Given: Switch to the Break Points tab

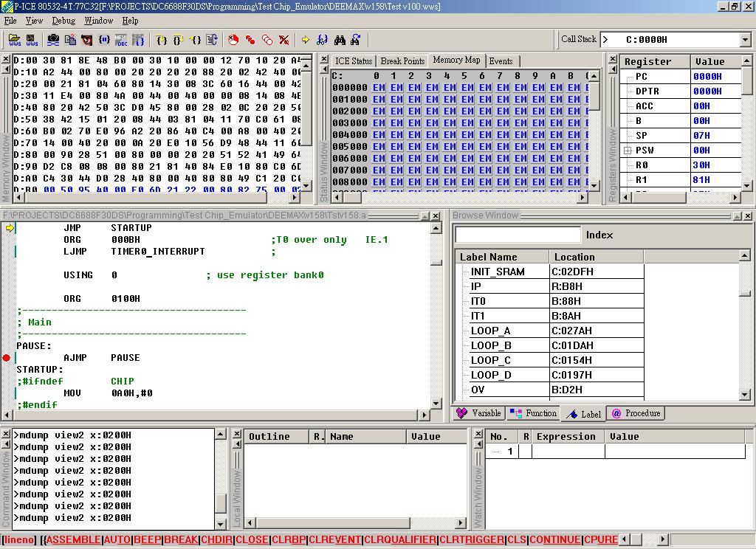Looking at the screenshot, I should [402, 61].
